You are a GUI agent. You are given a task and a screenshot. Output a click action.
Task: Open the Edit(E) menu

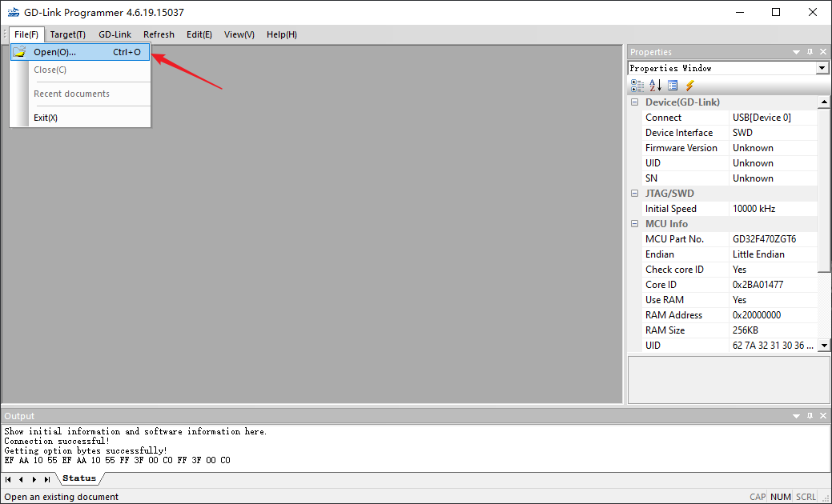[x=199, y=34]
